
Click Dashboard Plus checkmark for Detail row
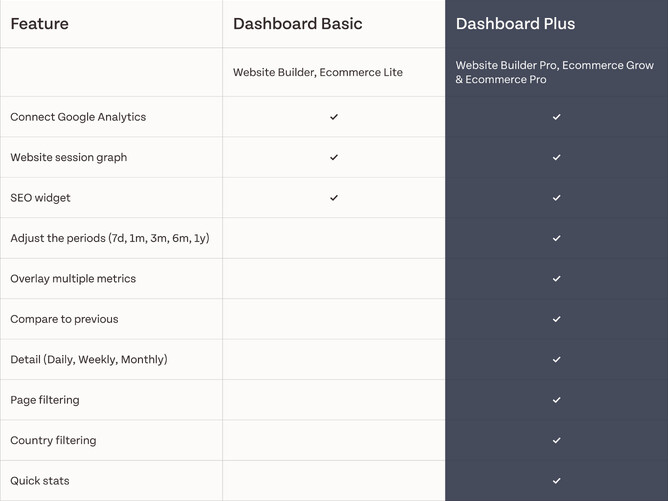click(557, 360)
